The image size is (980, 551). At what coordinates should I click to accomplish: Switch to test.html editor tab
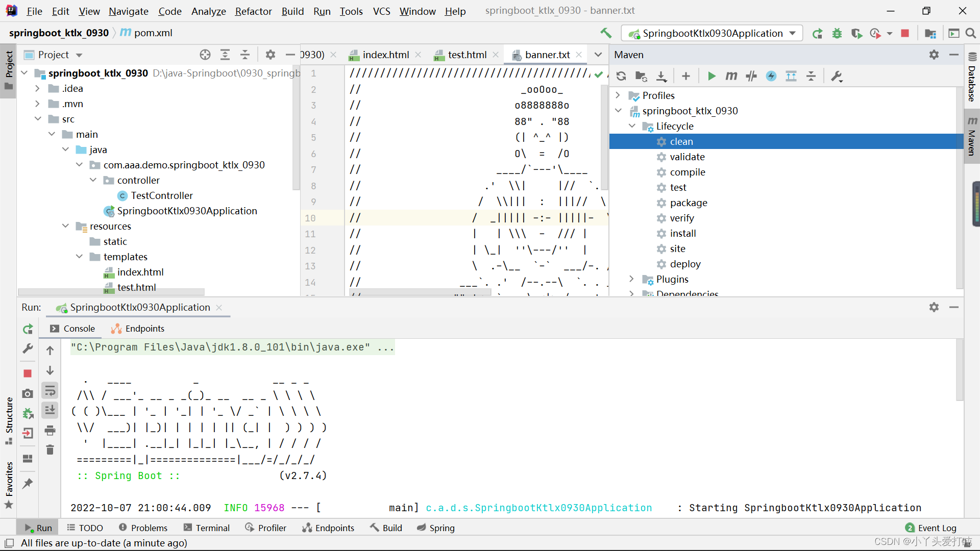tap(467, 55)
